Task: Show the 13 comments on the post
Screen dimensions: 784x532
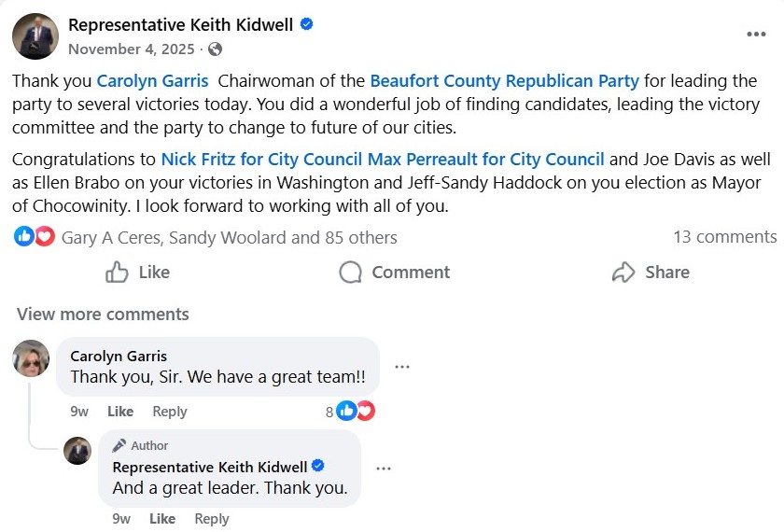Action: click(x=724, y=237)
